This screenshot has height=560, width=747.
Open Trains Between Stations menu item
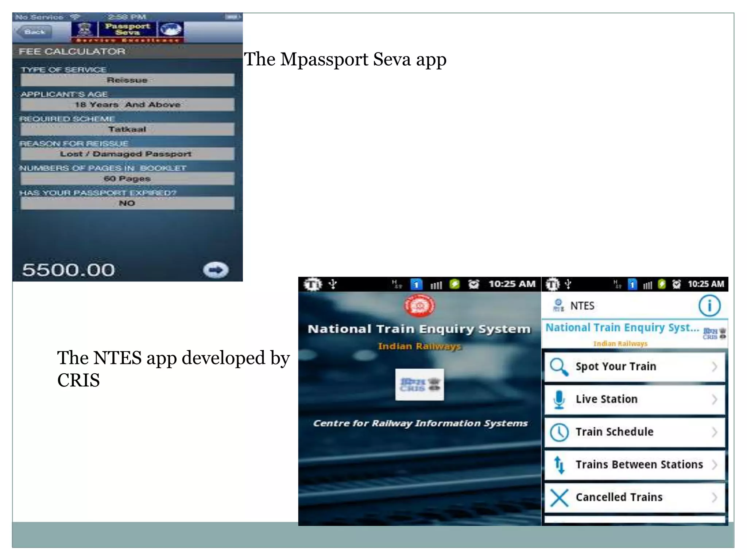coord(635,465)
